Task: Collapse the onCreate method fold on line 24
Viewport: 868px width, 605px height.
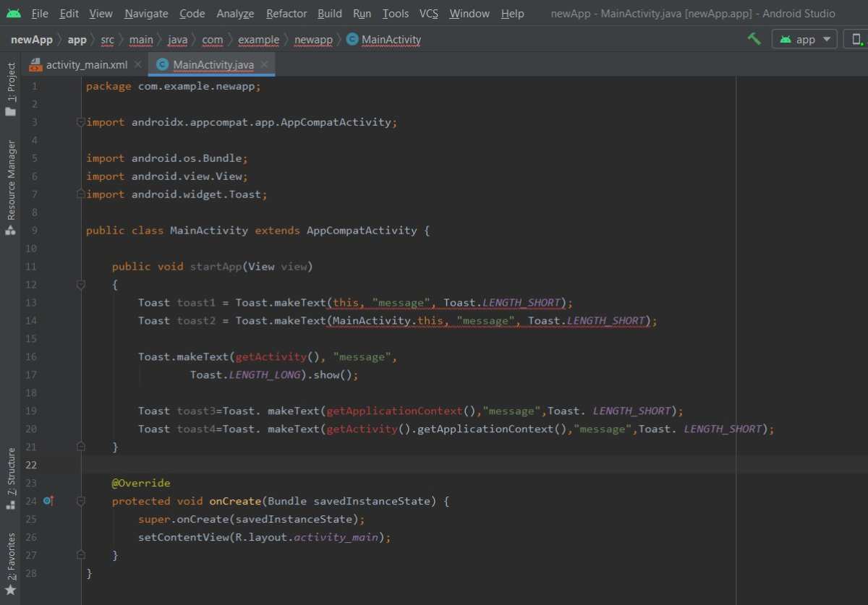Action: (x=81, y=501)
